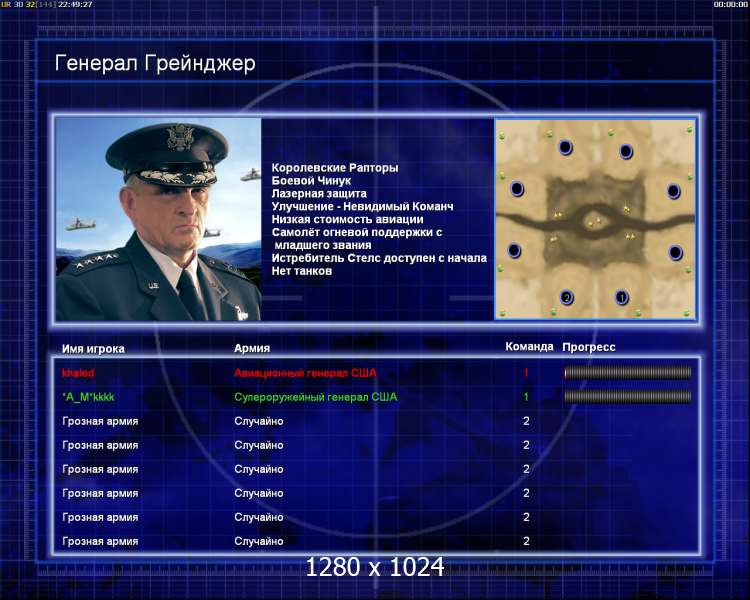750x600 pixels.
Task: Select start position marker numbered 2 on minimap
Action: coord(566,297)
